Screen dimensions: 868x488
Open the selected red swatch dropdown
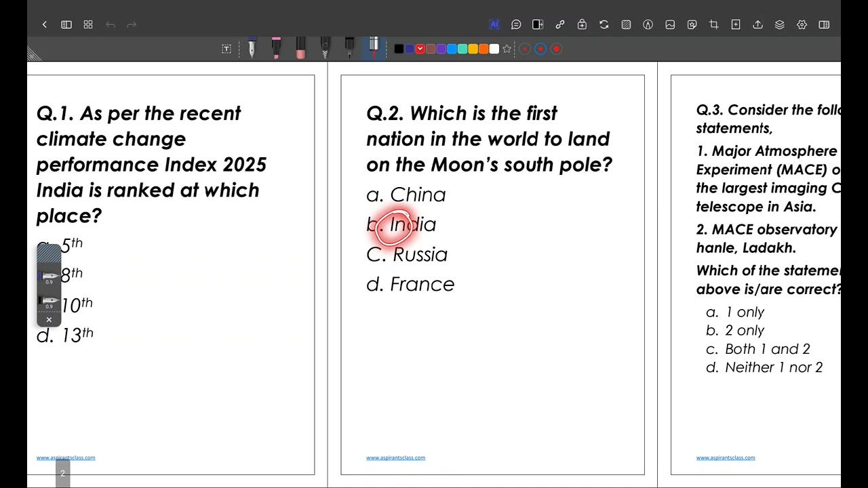[420, 49]
